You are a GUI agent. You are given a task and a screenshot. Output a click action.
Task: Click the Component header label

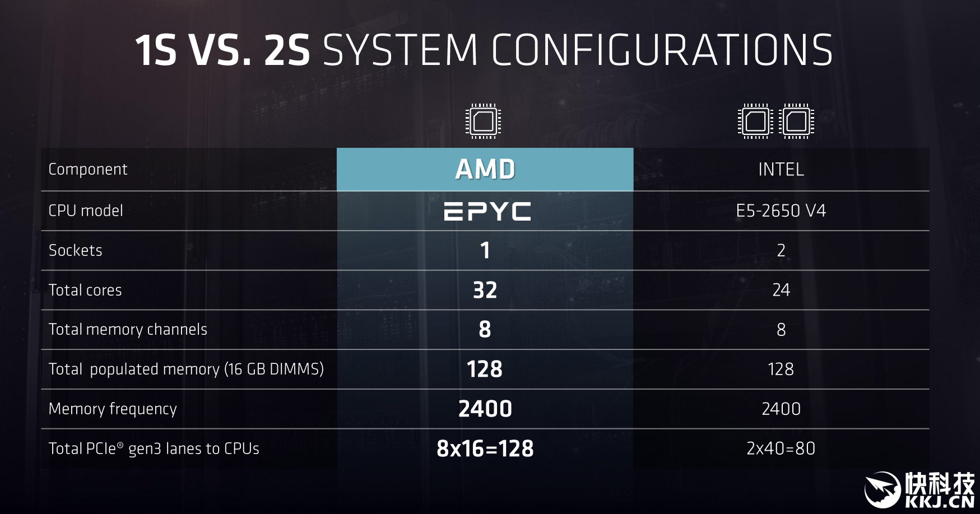pyautogui.click(x=88, y=169)
